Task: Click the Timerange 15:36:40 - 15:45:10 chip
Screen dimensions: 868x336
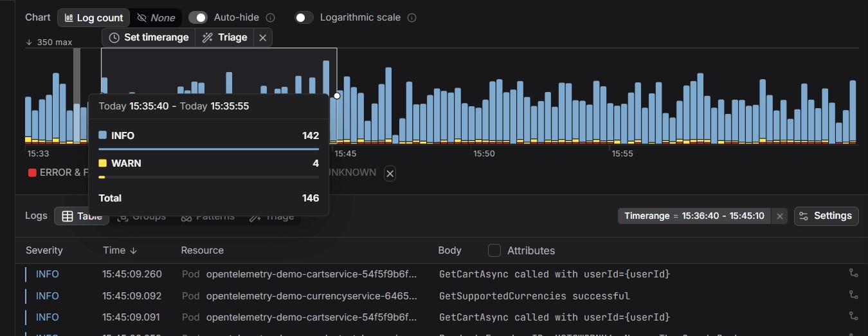Action: [694, 216]
